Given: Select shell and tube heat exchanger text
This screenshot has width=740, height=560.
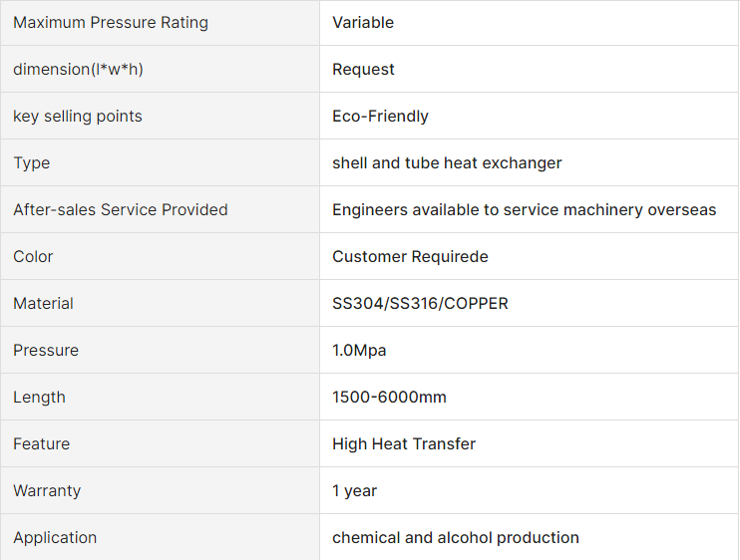Looking at the screenshot, I should pyautogui.click(x=447, y=163).
